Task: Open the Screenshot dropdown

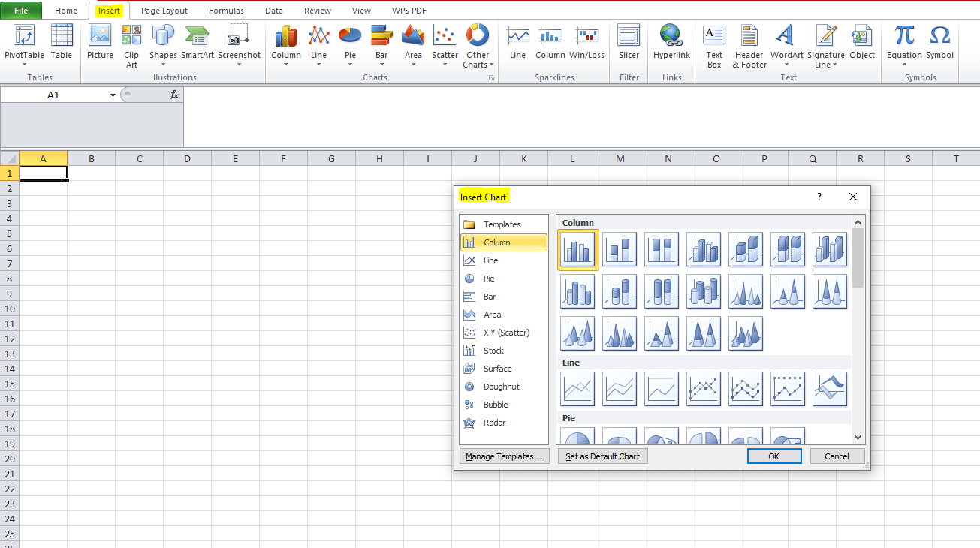Action: (x=240, y=65)
